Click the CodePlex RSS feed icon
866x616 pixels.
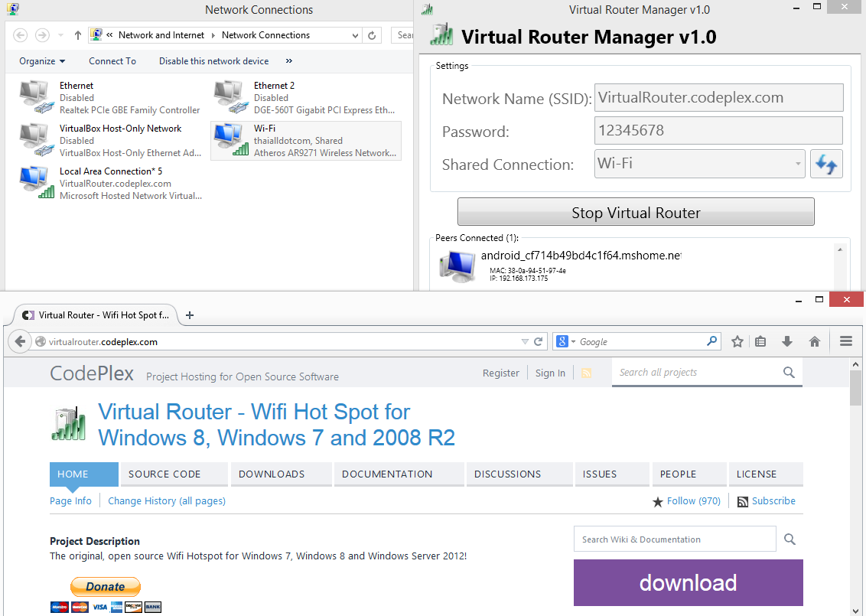587,373
